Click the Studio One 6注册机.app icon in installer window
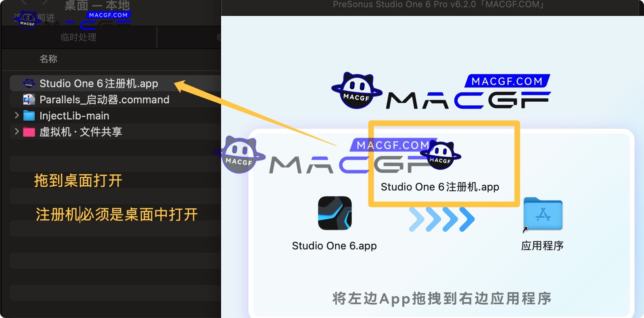 (441, 155)
